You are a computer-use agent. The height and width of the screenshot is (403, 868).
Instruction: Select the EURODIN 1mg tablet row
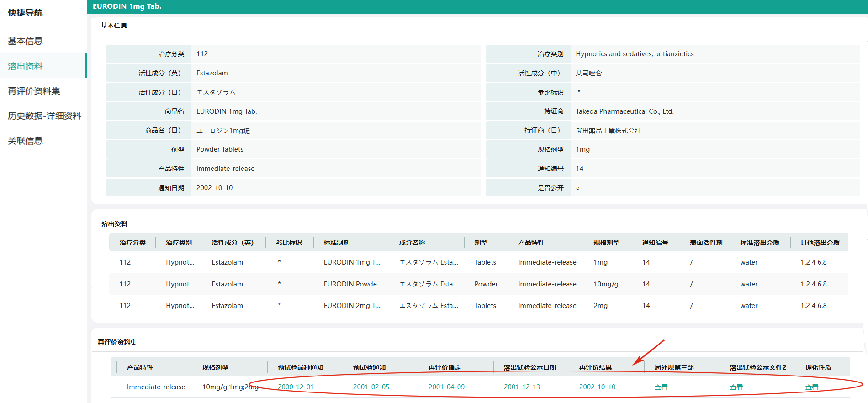pyautogui.click(x=352, y=262)
